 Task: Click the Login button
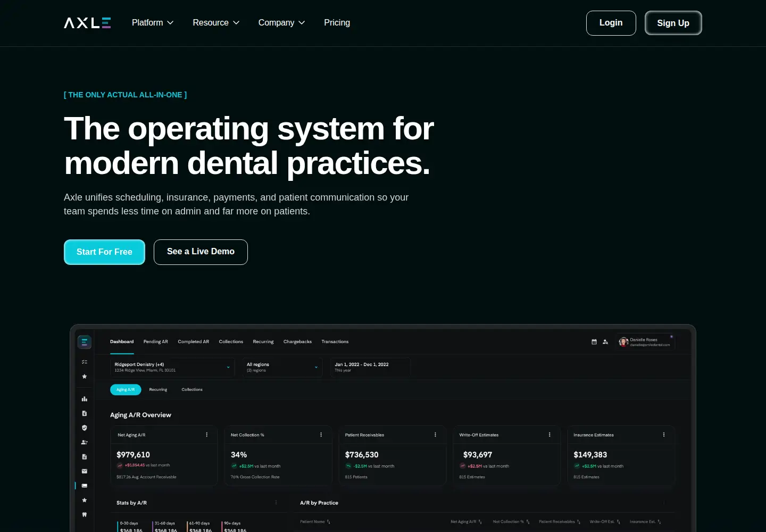pyautogui.click(x=611, y=23)
